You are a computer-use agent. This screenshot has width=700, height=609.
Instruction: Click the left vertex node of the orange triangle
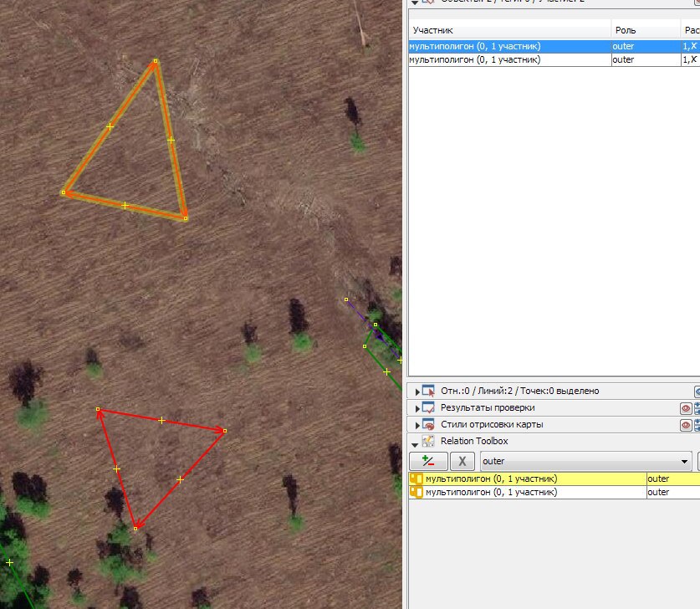(x=64, y=192)
